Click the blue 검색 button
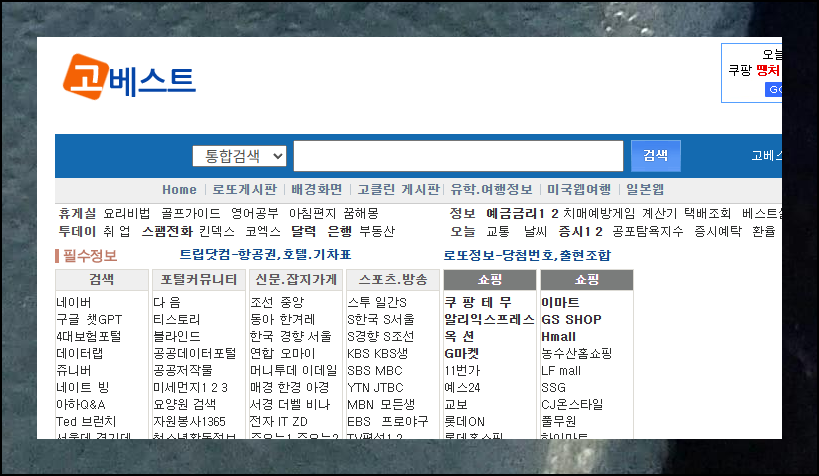 656,155
